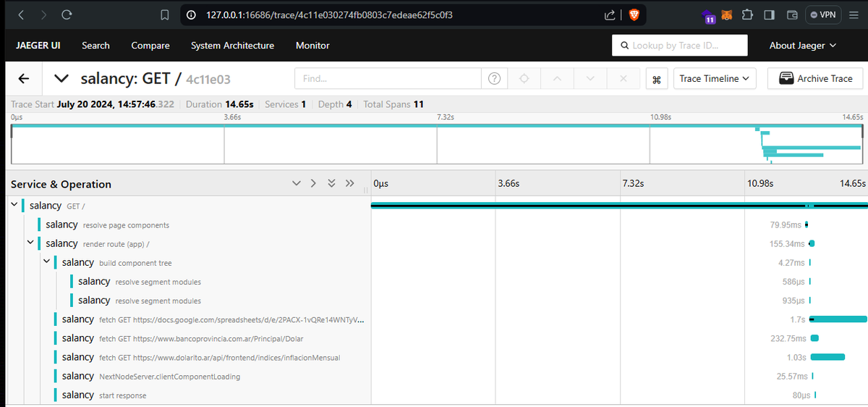The image size is (868, 407).
Task: Go to Search page
Action: tap(95, 45)
